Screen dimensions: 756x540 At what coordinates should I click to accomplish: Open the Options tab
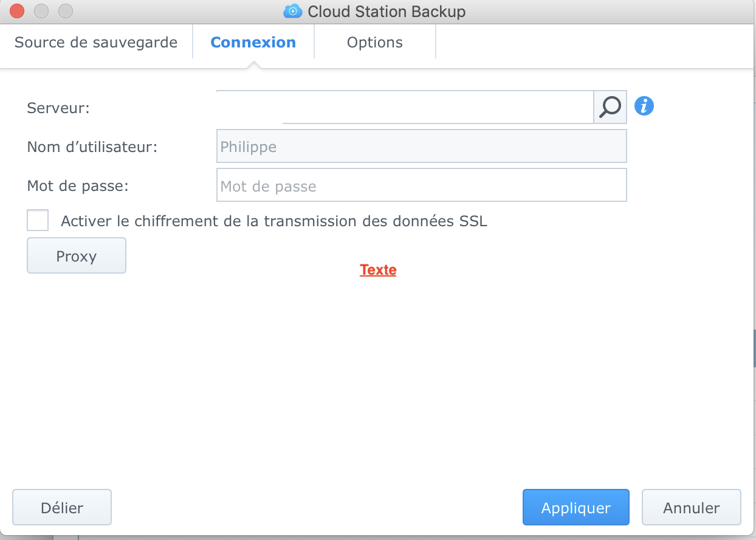[374, 43]
